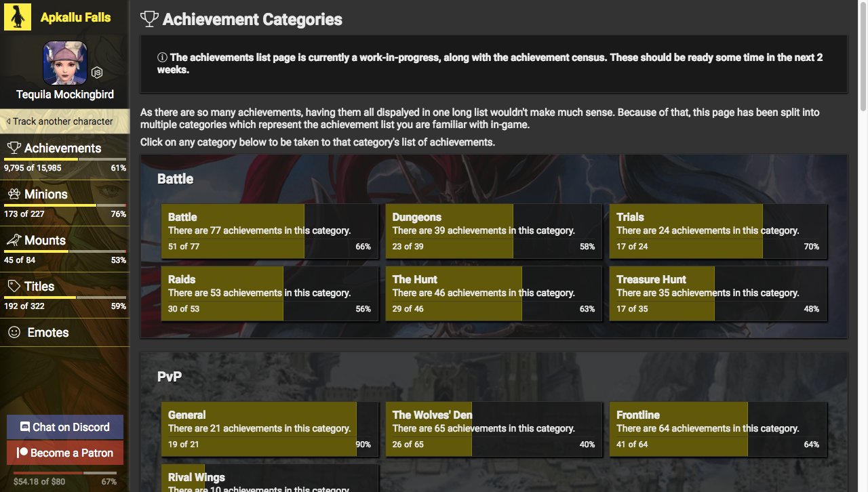
Task: Click the Achievements 61% progress bar
Action: (x=65, y=159)
